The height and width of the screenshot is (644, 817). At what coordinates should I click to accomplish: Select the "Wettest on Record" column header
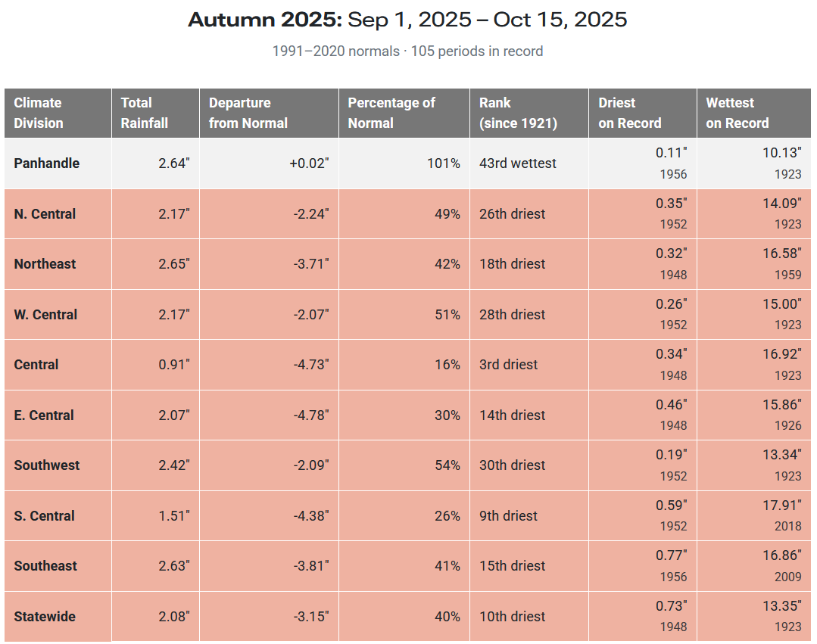(x=737, y=113)
